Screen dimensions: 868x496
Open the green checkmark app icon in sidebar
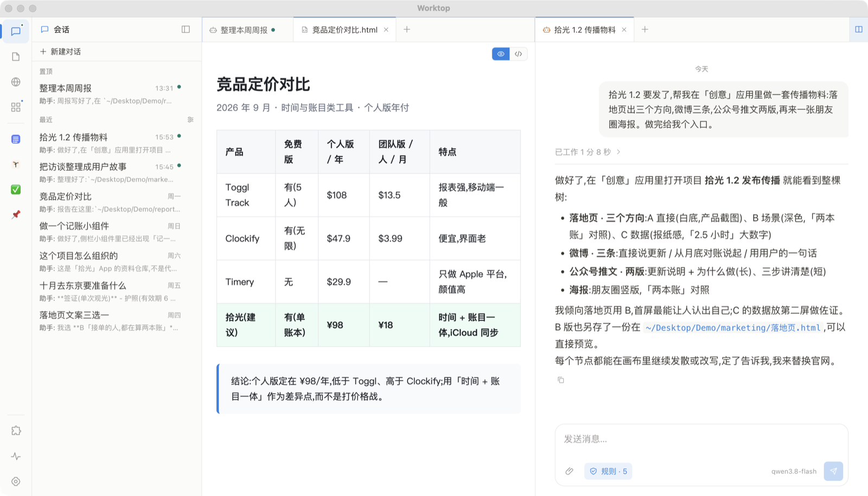[16, 189]
